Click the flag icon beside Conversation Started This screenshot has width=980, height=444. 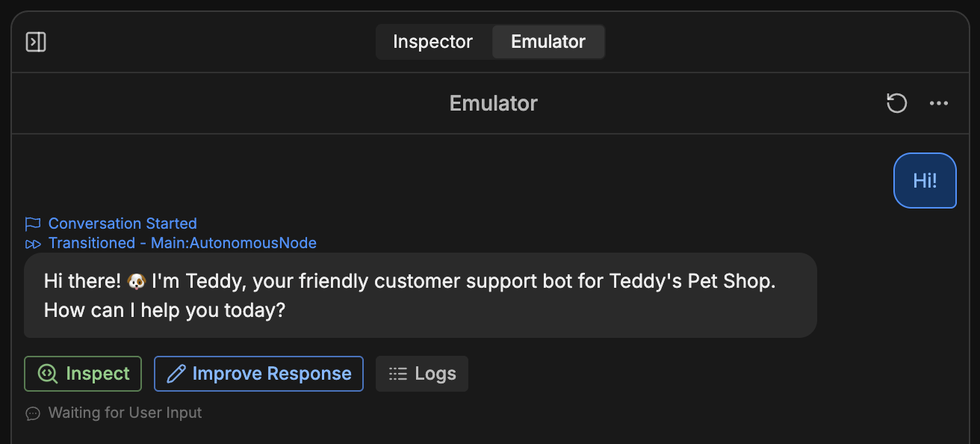[x=33, y=223]
